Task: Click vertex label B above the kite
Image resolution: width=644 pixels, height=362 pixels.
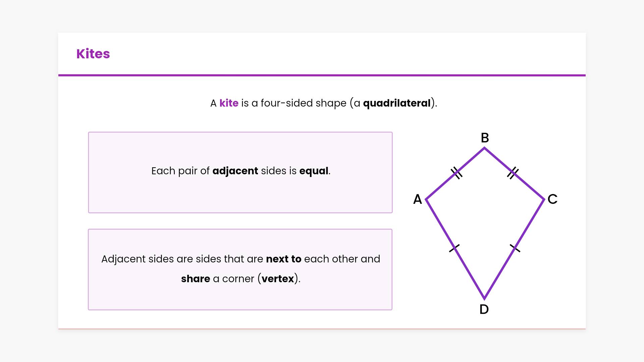Action: pos(485,138)
